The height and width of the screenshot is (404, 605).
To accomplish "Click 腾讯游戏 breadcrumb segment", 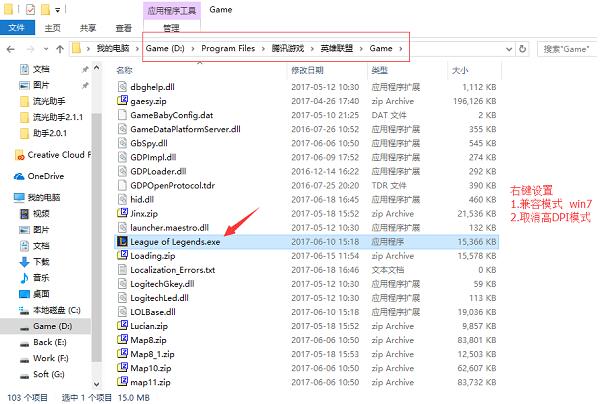I will (x=288, y=48).
